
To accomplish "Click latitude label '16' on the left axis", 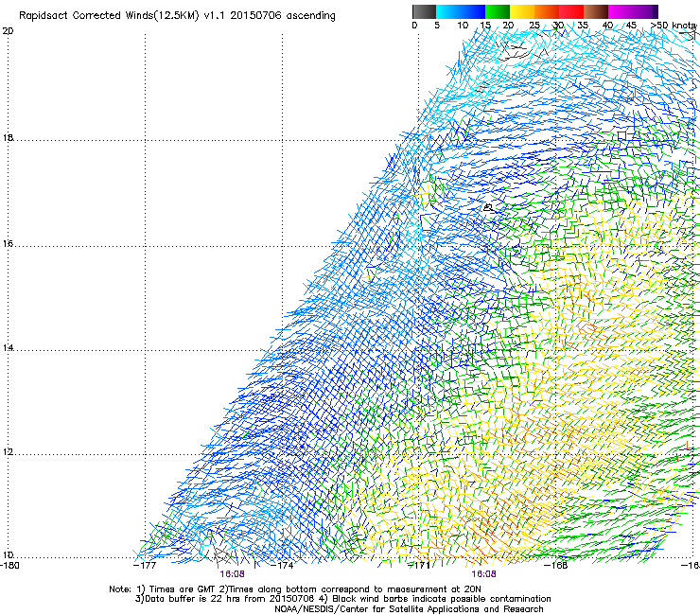I will [8, 243].
